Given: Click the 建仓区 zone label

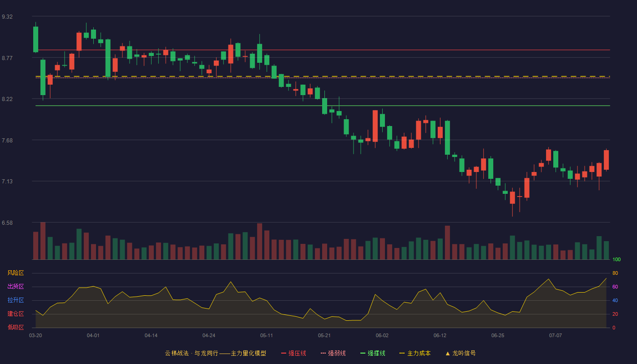Looking at the screenshot, I should tap(15, 314).
